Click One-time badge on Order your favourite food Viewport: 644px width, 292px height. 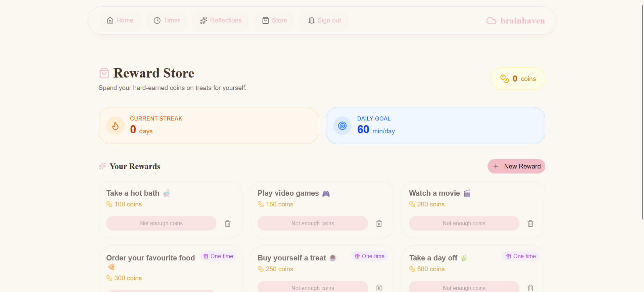[x=218, y=256]
